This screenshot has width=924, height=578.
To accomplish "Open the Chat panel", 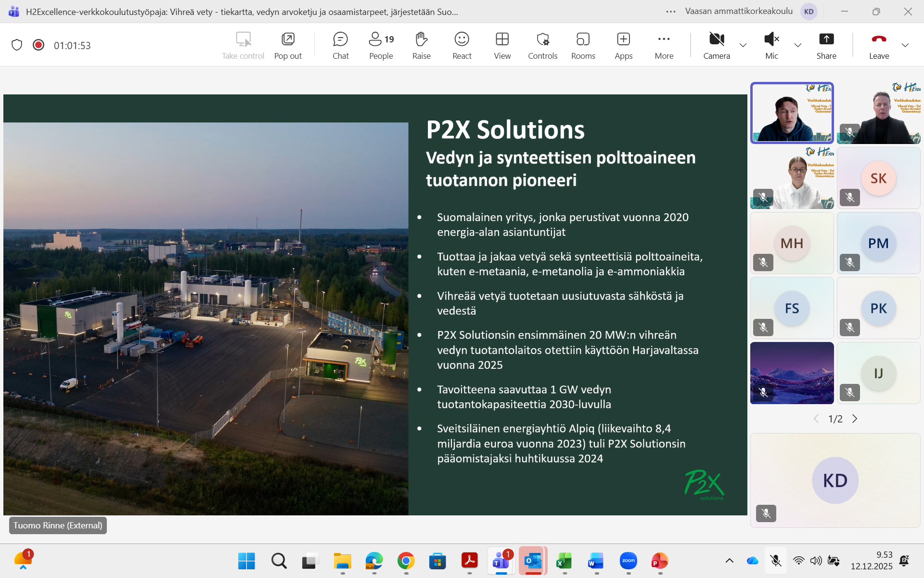I will [340, 45].
